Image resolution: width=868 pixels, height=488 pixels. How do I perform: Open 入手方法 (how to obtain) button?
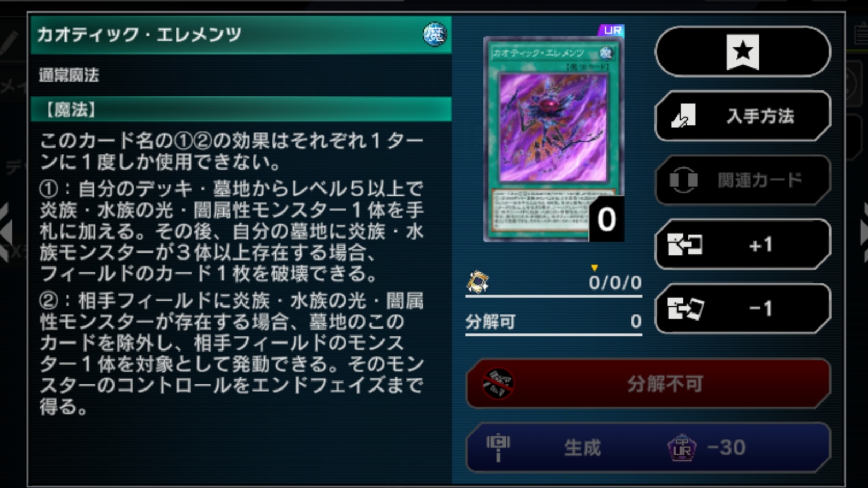(x=743, y=116)
